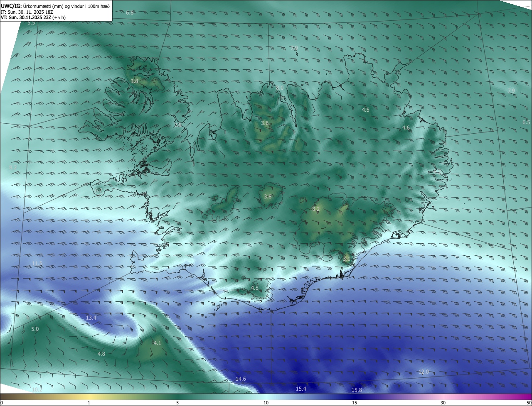Click the 10.2 value label

click(x=37, y=390)
